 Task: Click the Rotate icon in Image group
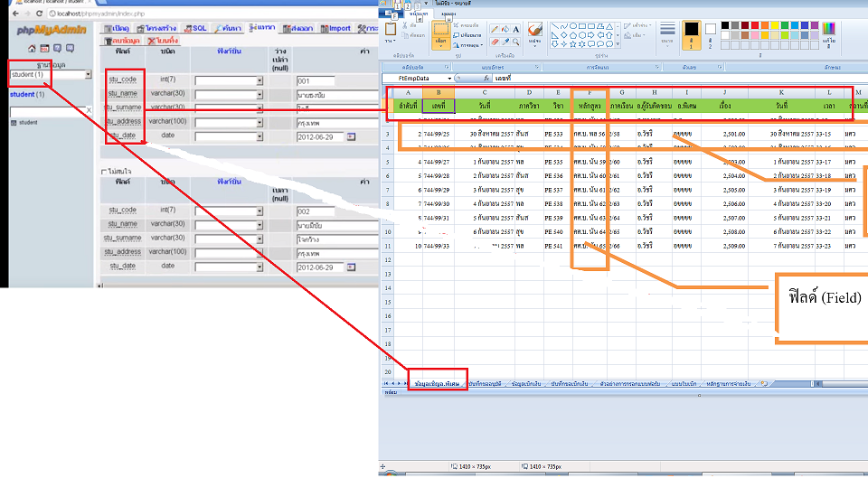(x=457, y=45)
